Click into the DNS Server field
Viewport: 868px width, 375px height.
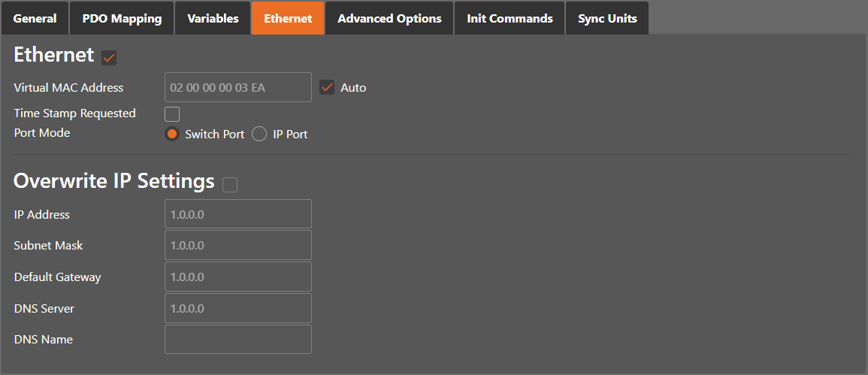237,308
